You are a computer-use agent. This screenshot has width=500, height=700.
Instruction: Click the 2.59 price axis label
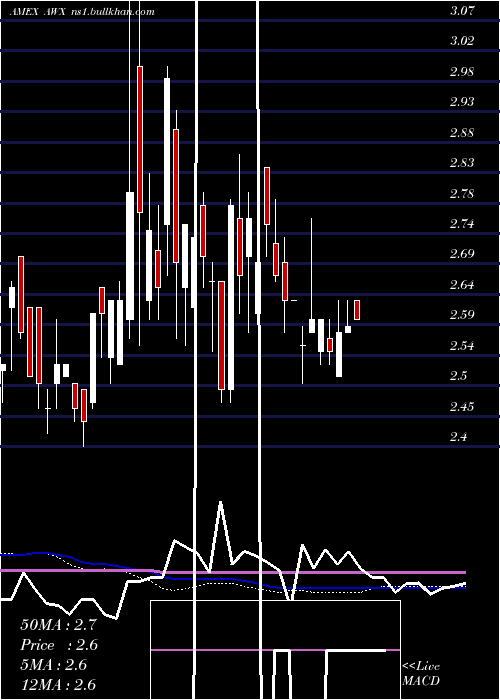point(462,315)
